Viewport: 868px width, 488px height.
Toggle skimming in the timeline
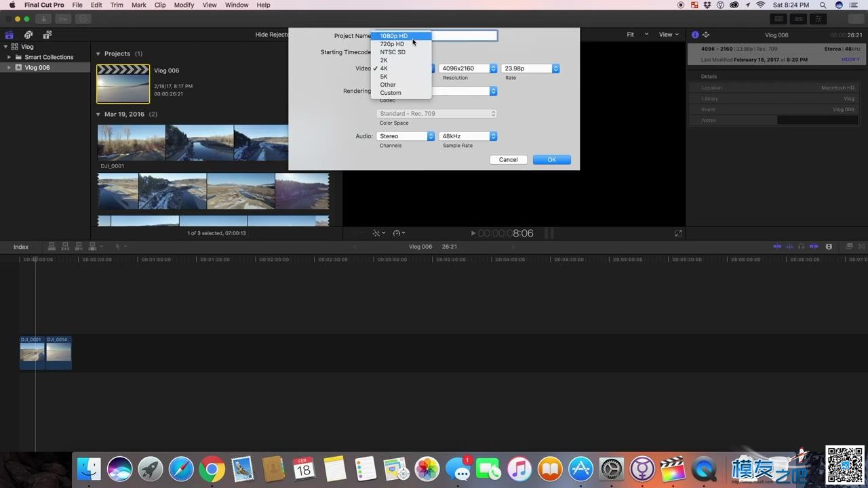[777, 247]
